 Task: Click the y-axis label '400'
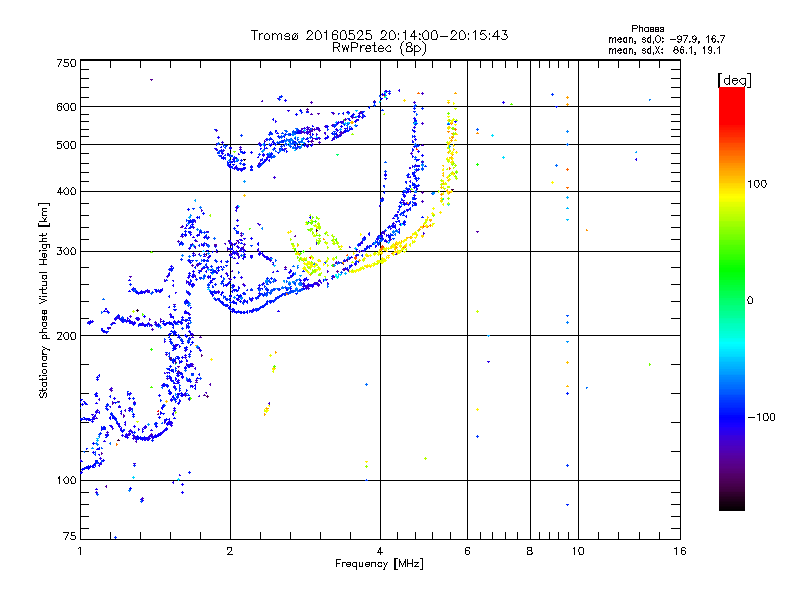[67, 192]
